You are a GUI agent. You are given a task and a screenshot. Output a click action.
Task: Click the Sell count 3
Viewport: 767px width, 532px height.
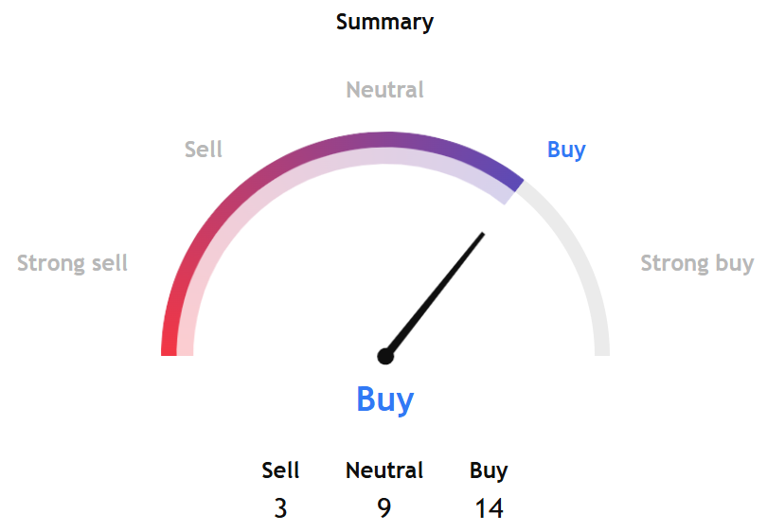(x=280, y=508)
